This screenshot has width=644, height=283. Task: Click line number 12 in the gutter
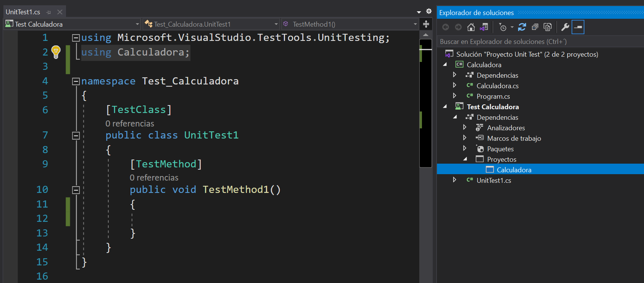point(42,218)
